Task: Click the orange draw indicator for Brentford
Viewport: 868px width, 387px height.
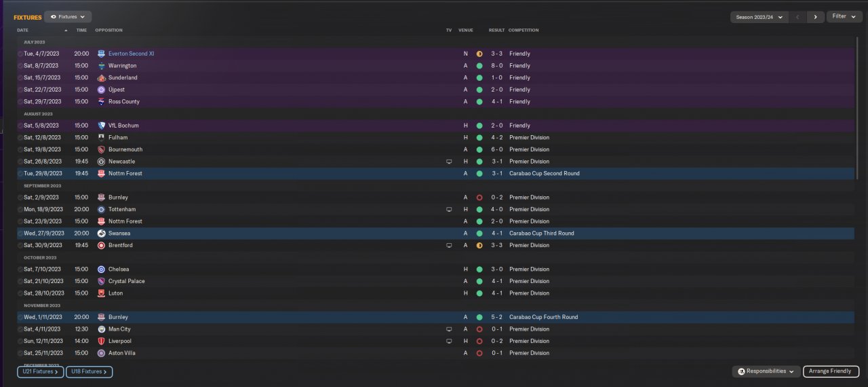Action: pyautogui.click(x=479, y=246)
